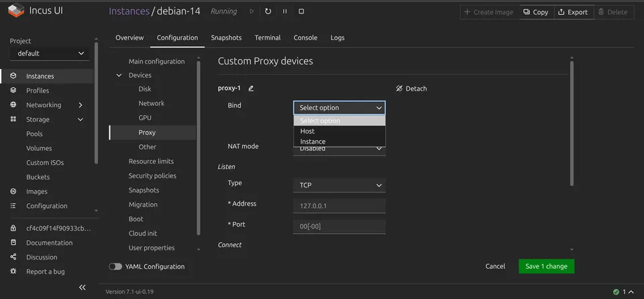Viewport: 644px width, 299px height.
Task: Click the Profiles sidebar icon
Action: (x=13, y=91)
